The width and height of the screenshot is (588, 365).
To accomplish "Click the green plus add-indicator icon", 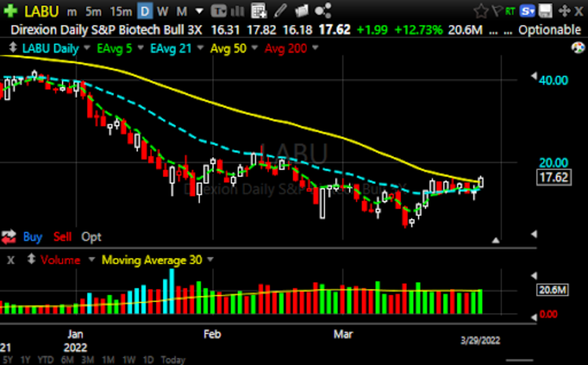I will pos(11,11).
